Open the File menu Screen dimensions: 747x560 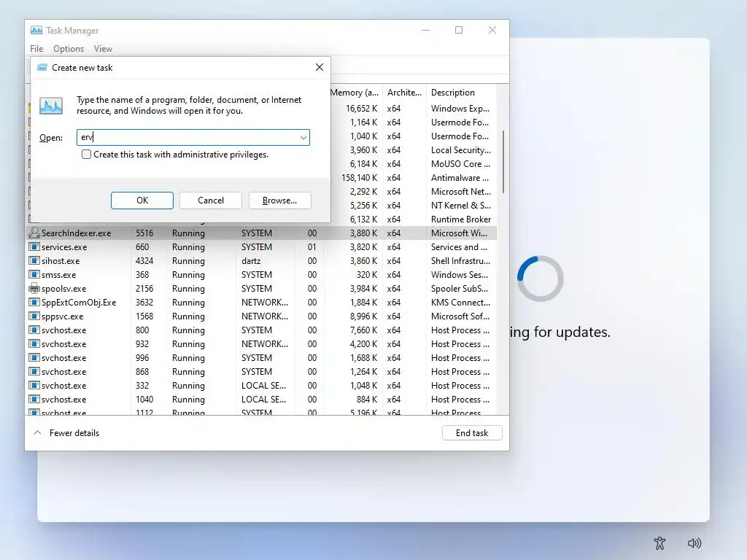tap(36, 49)
